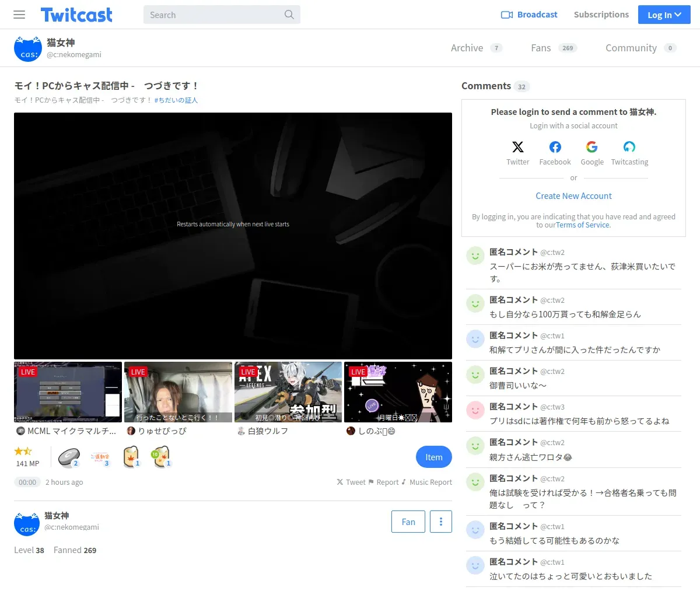Click the Report flag link
This screenshot has height=605, width=700.
(384, 482)
